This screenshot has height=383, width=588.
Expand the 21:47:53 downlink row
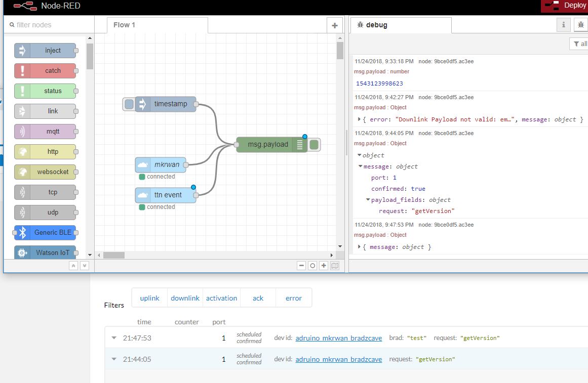point(114,337)
